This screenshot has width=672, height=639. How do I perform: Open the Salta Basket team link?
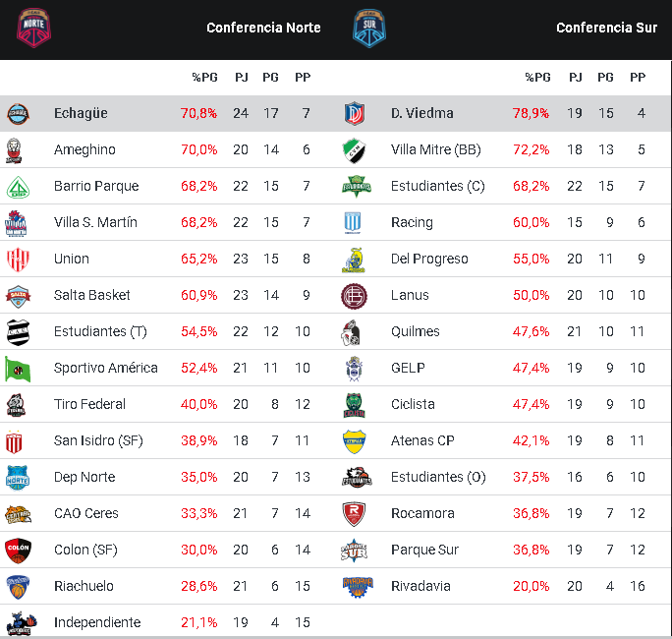[x=92, y=295]
